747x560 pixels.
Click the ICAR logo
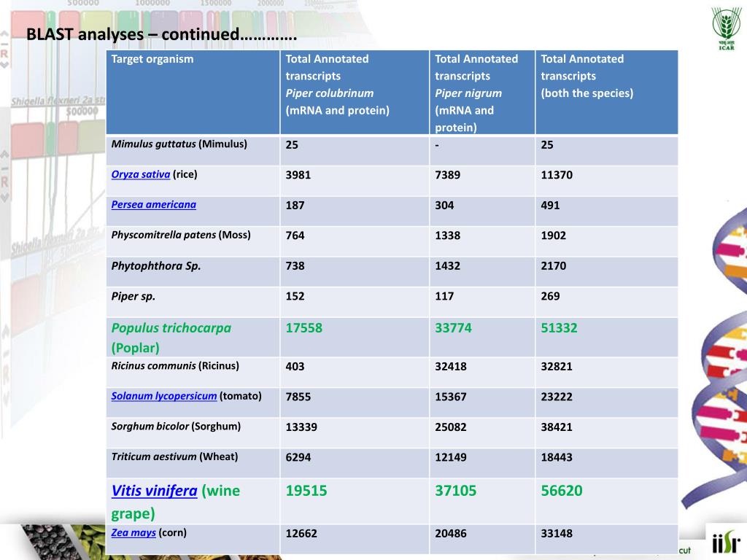726,28
